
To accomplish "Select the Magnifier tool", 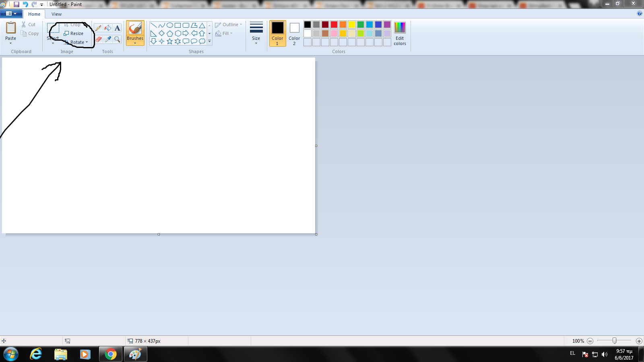I will click(x=117, y=39).
